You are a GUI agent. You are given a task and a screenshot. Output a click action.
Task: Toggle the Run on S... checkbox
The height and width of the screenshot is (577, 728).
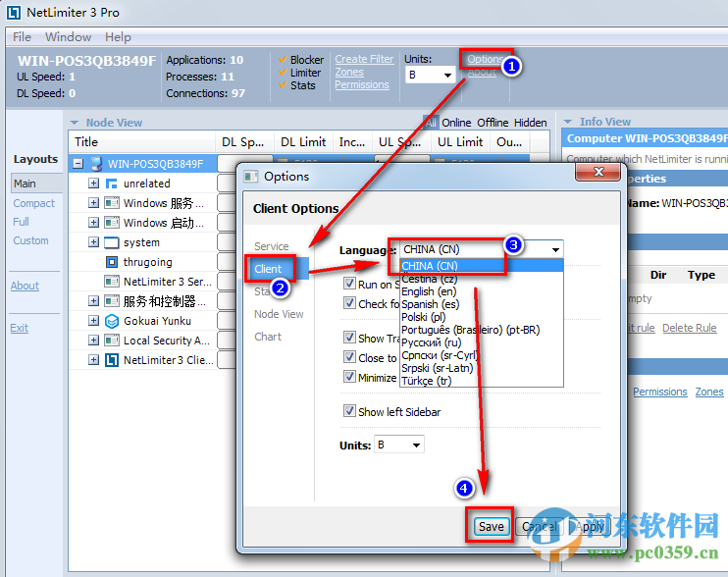click(x=349, y=284)
